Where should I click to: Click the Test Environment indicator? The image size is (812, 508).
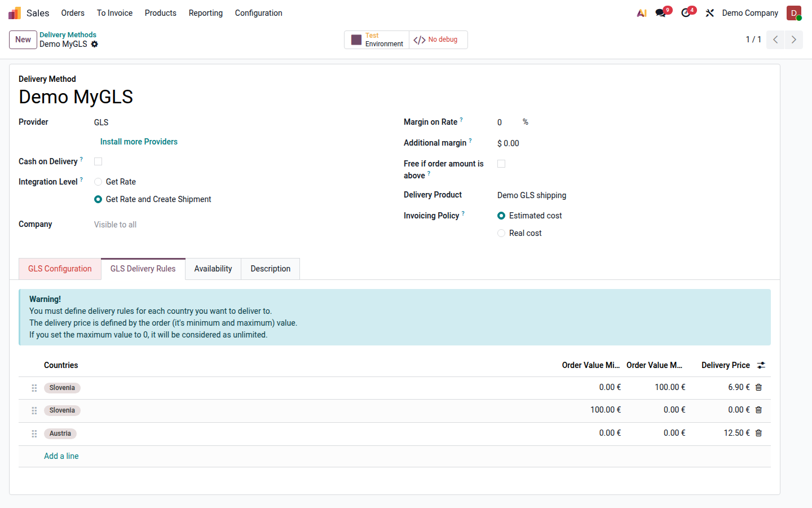[x=377, y=40]
